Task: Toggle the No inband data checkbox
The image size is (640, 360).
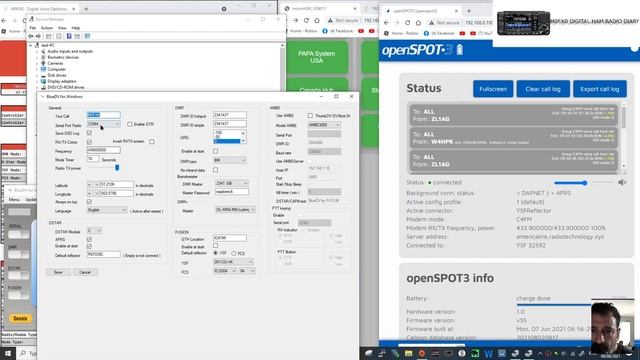Action: click(216, 170)
